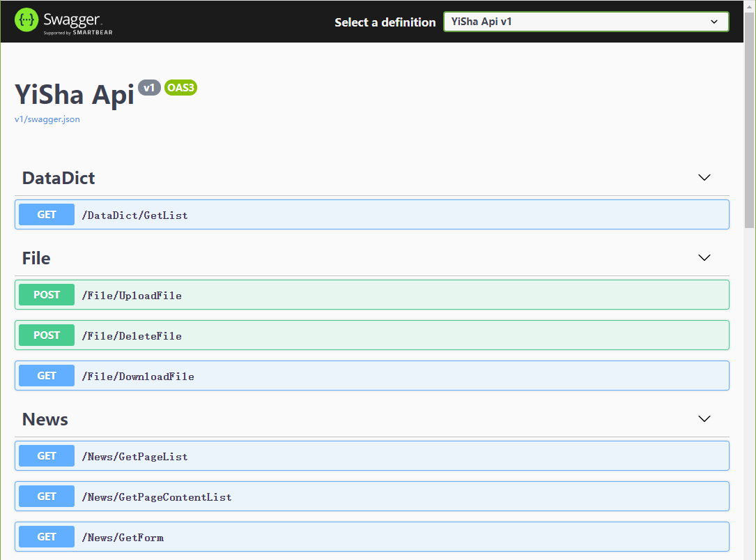Click the Swagger logo icon

point(26,21)
